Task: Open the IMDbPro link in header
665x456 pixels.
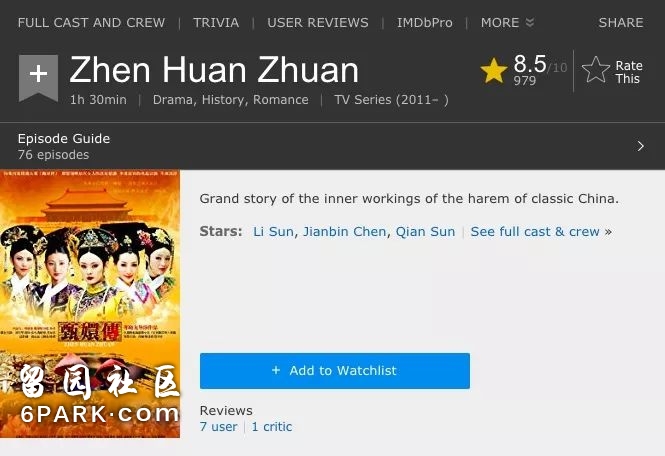Action: (x=425, y=22)
